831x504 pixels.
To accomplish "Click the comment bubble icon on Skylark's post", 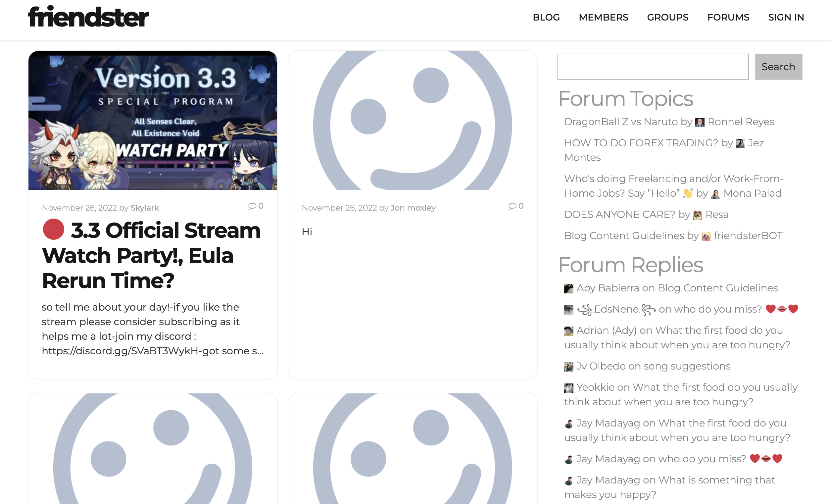I will point(252,206).
